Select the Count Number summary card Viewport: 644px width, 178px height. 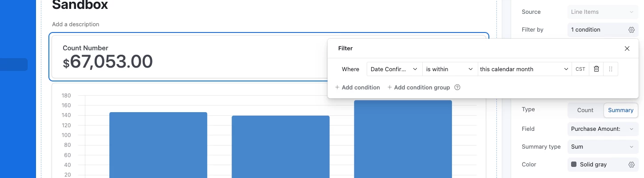pos(189,57)
